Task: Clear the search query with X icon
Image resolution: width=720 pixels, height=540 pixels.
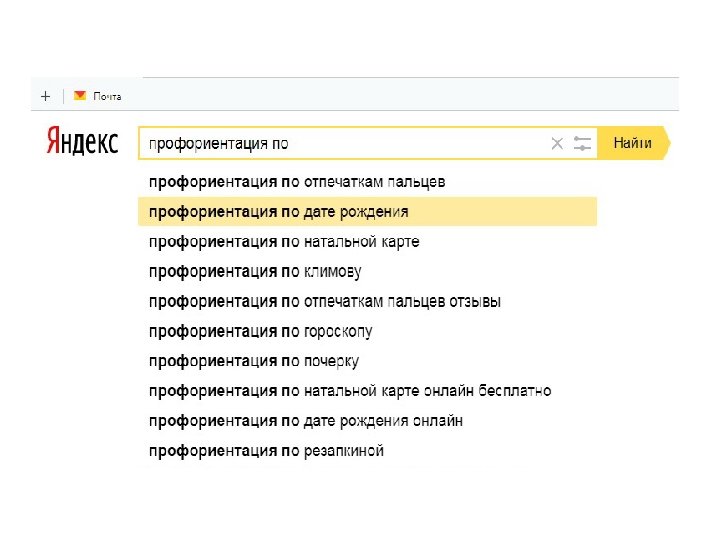Action: tap(557, 144)
